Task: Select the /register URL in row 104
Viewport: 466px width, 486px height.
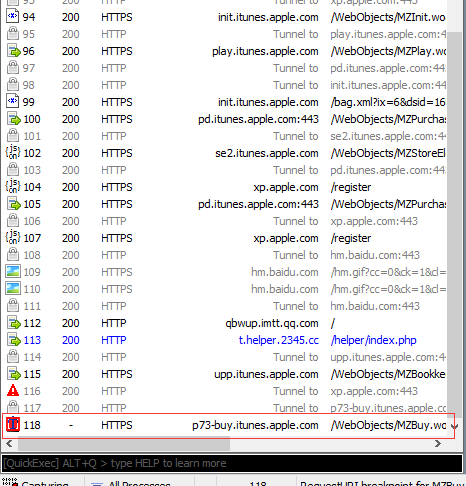Action: coord(351,187)
